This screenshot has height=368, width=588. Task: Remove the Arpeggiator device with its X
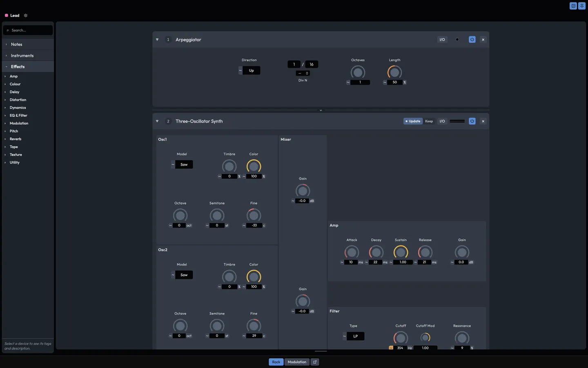click(x=483, y=40)
